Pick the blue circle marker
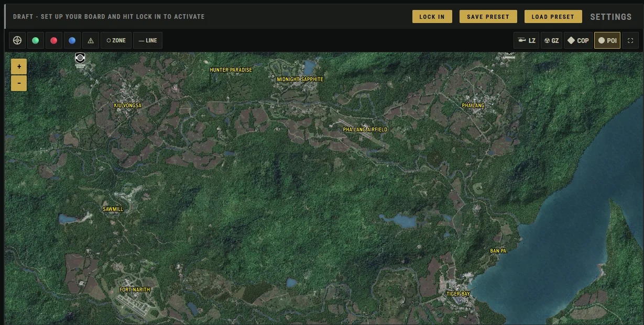 click(72, 40)
